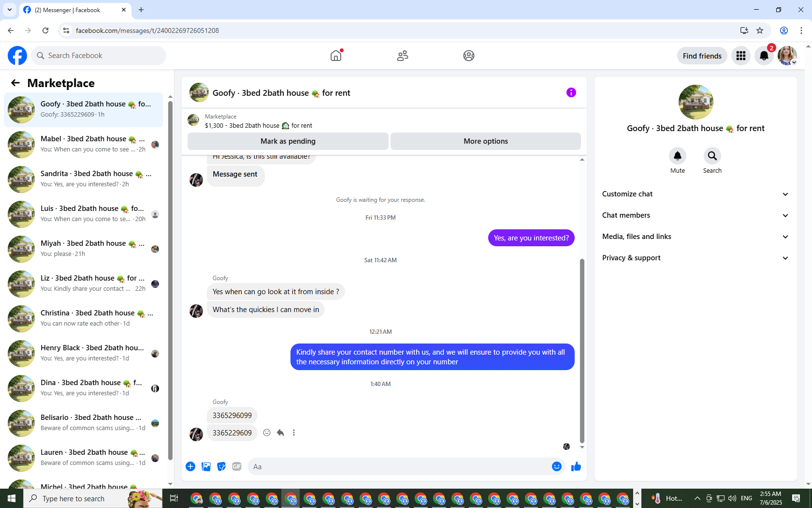Reply to message 3365229609

(280, 433)
